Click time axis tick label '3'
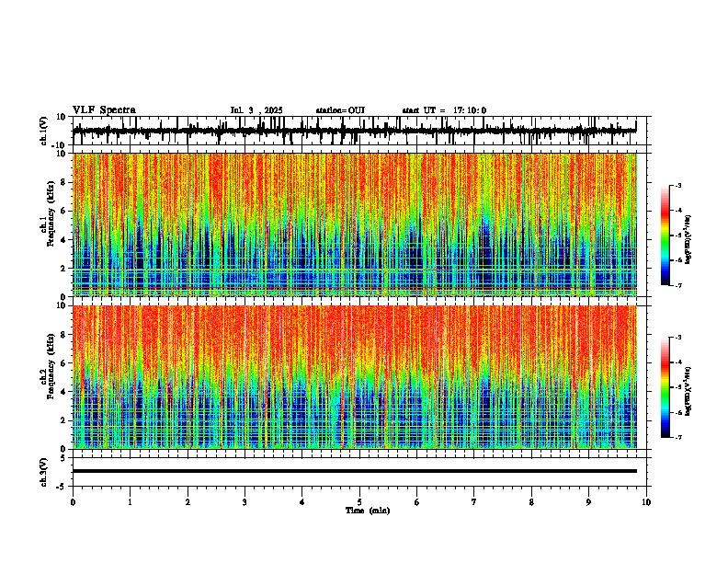The height and width of the screenshot is (563, 728). (245, 502)
